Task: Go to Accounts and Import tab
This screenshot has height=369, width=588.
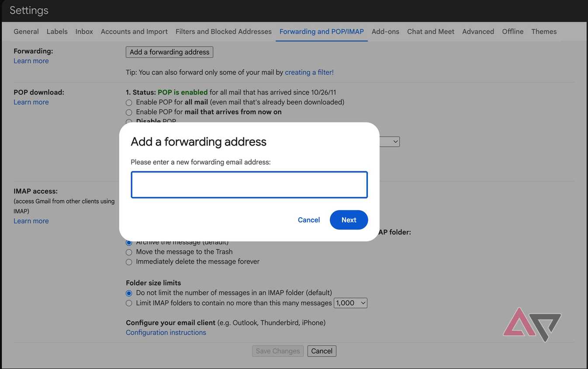Action: click(134, 31)
